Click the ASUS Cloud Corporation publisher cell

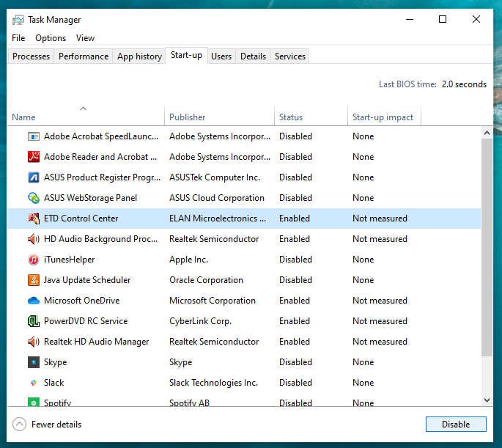217,198
